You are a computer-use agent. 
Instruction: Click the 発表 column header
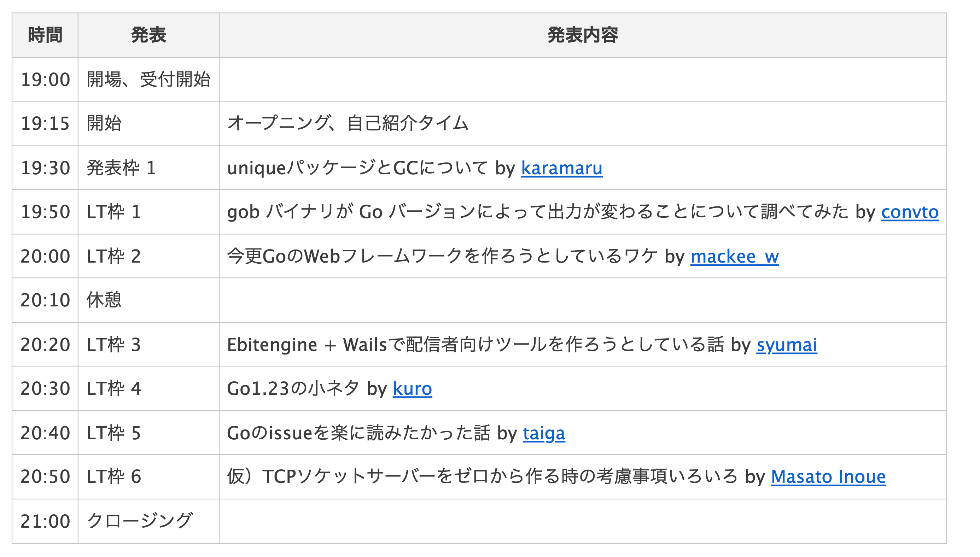(148, 35)
